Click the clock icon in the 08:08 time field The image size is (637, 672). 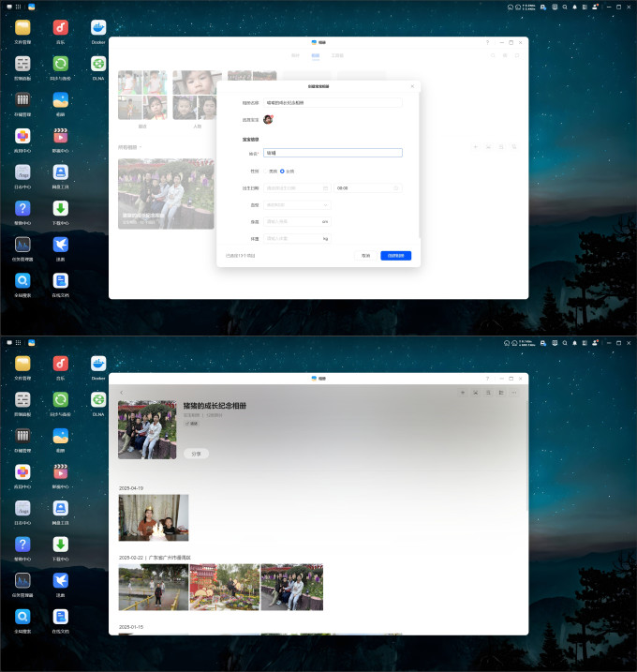pyautogui.click(x=396, y=188)
